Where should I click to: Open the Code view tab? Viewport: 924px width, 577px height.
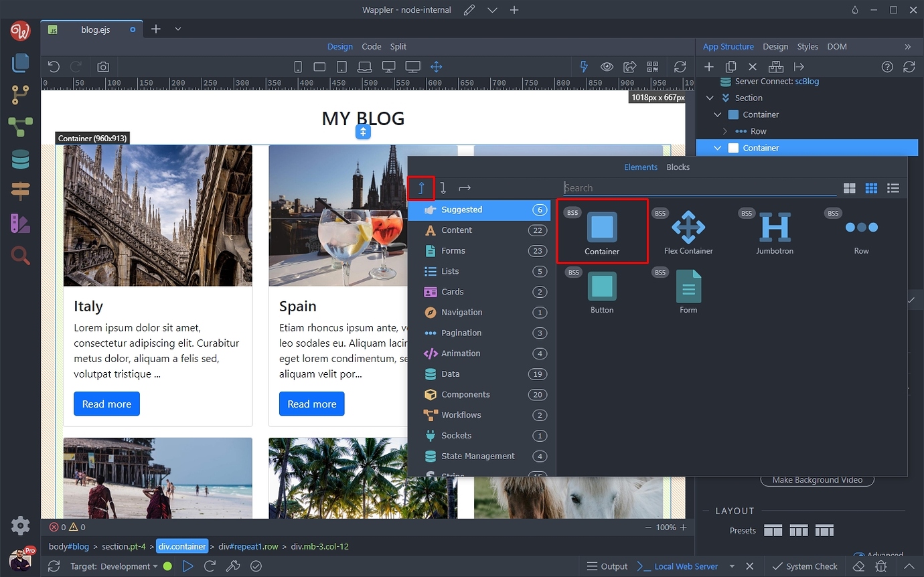(x=371, y=46)
